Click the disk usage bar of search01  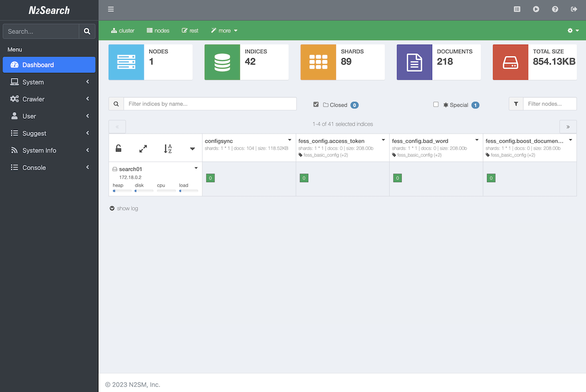[144, 191]
